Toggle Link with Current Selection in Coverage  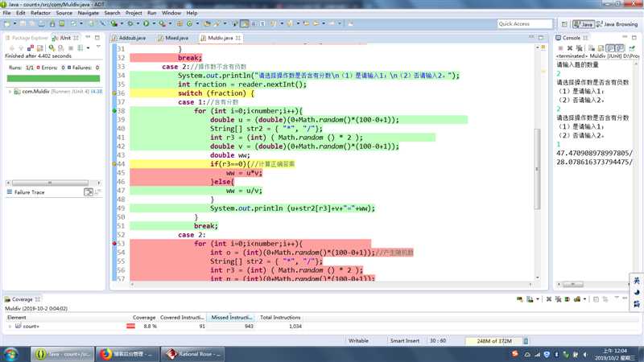(605, 299)
